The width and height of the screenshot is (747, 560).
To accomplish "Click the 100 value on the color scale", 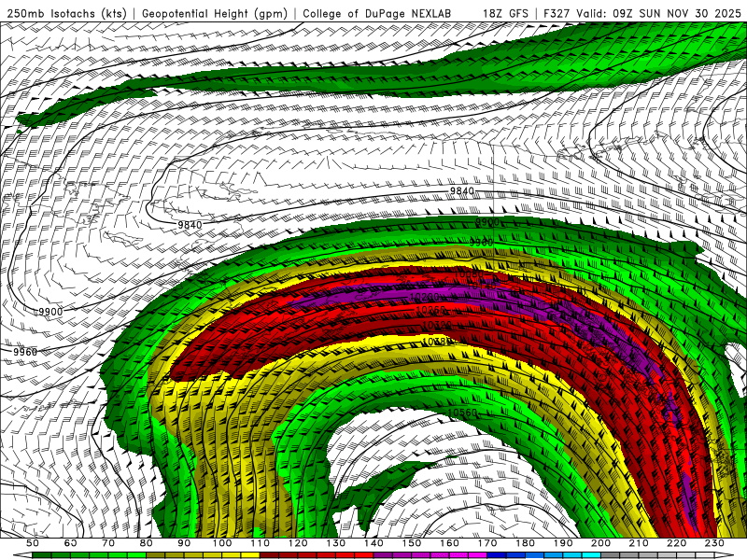I will (x=221, y=543).
